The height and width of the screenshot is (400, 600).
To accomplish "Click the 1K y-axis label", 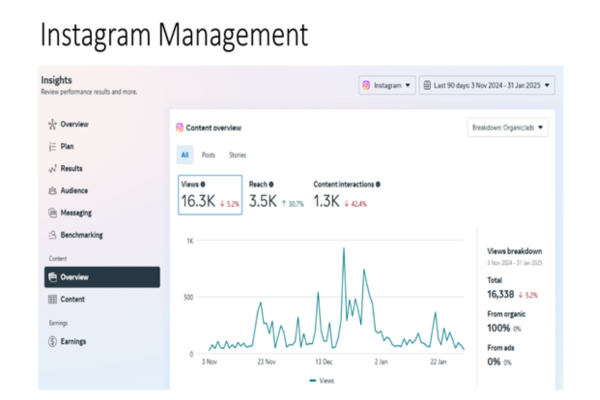I will (190, 241).
